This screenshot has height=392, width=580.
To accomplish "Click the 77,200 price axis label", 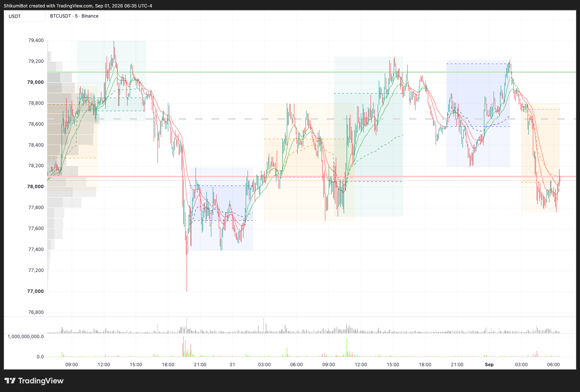I will [36, 270].
